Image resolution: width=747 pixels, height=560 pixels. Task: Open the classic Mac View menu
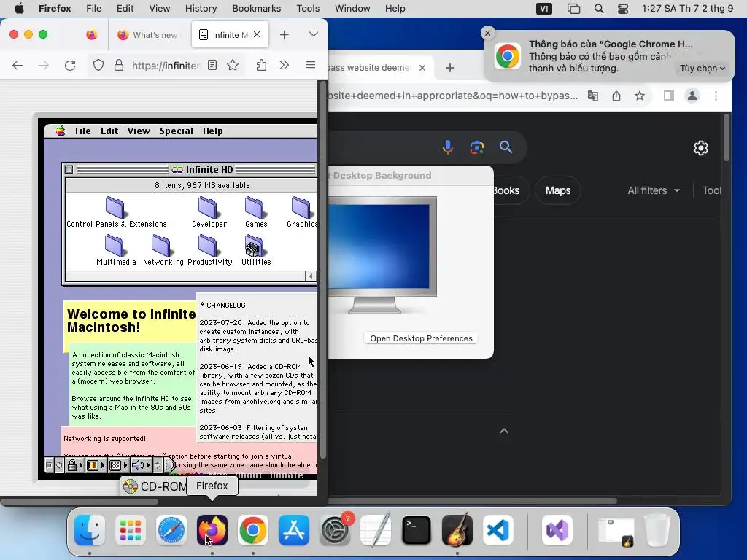[139, 131]
